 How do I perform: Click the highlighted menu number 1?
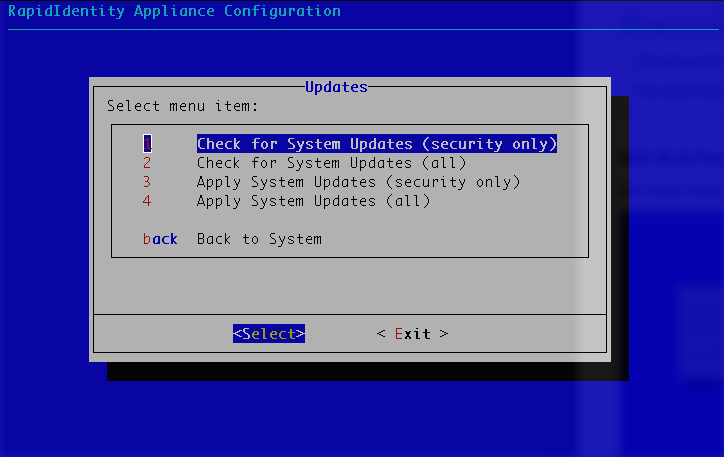pos(147,144)
